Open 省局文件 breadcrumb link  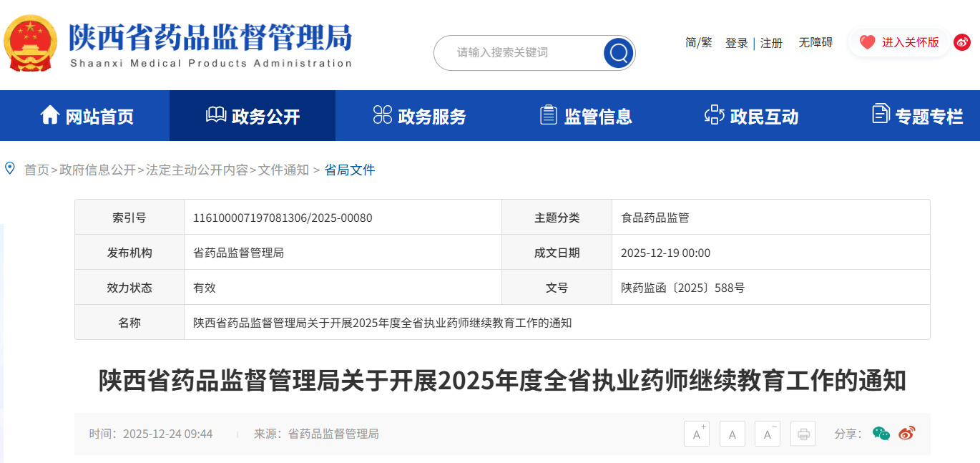pos(349,170)
